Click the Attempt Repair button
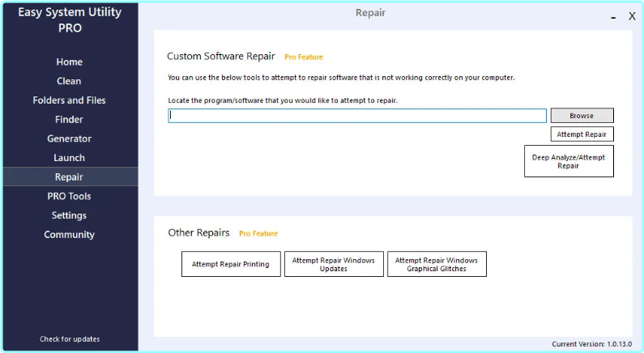This screenshot has height=353, width=644. tap(582, 134)
